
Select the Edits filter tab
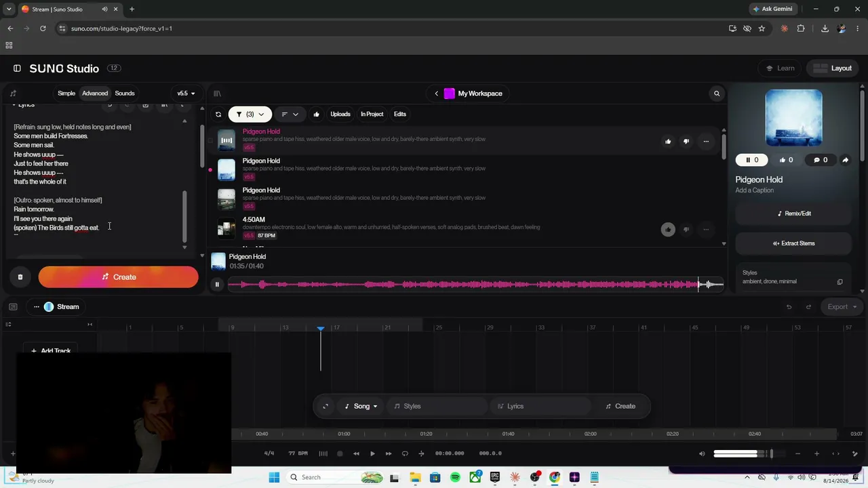tap(400, 115)
